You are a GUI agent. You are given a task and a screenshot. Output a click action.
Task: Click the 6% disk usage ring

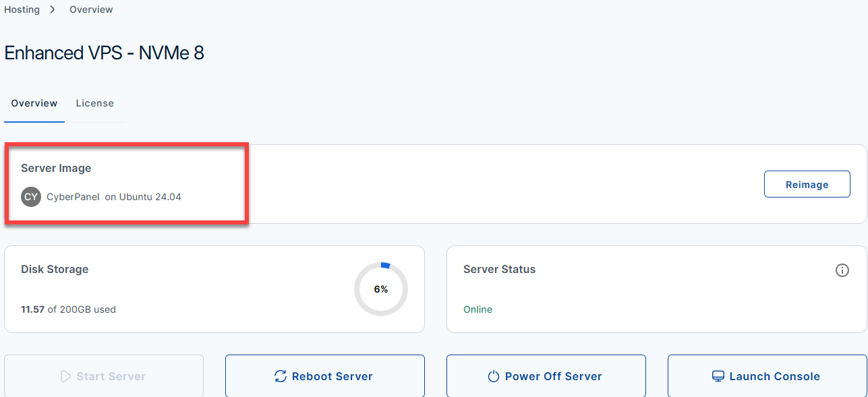coord(381,289)
